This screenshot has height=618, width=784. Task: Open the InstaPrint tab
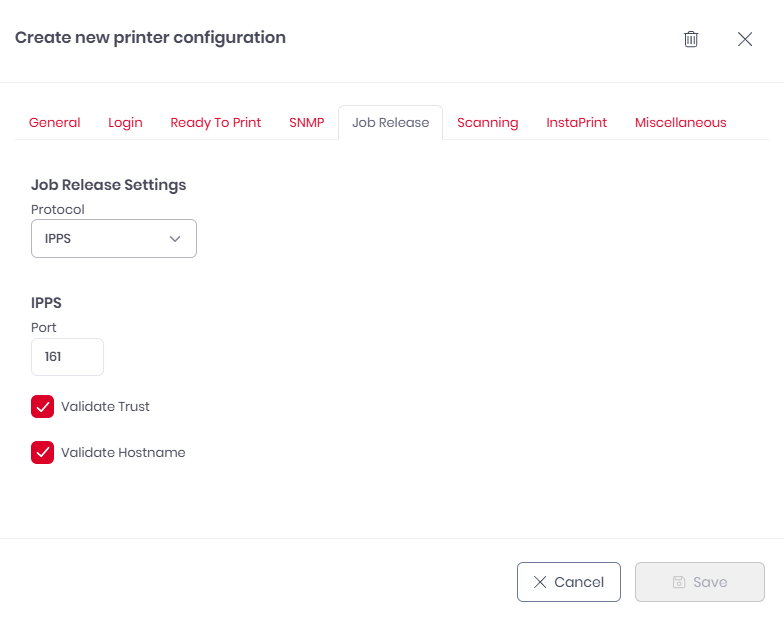576,123
